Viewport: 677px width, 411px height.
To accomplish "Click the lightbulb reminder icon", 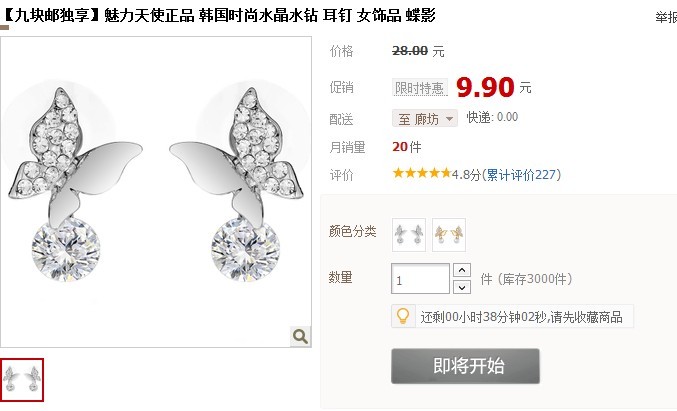I will pos(403,316).
